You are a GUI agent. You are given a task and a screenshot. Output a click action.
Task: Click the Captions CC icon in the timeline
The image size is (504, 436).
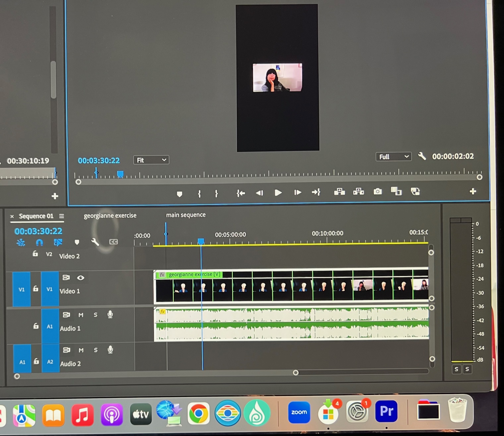tap(113, 242)
